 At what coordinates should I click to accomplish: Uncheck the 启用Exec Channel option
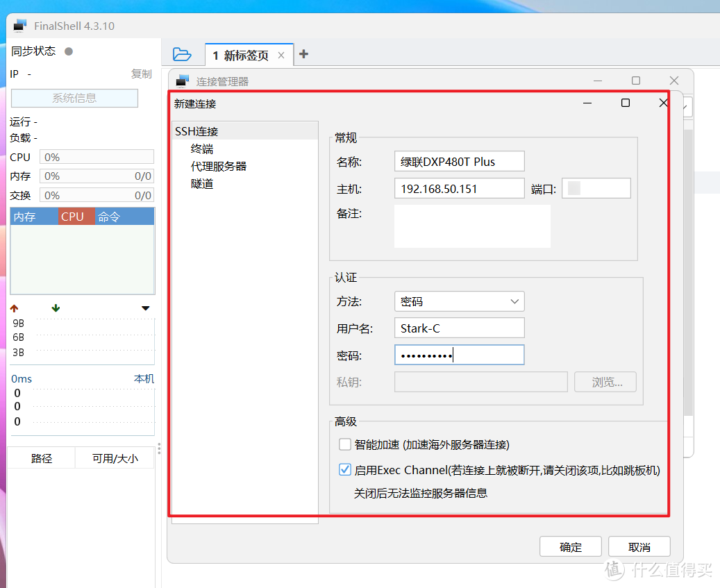click(x=345, y=469)
